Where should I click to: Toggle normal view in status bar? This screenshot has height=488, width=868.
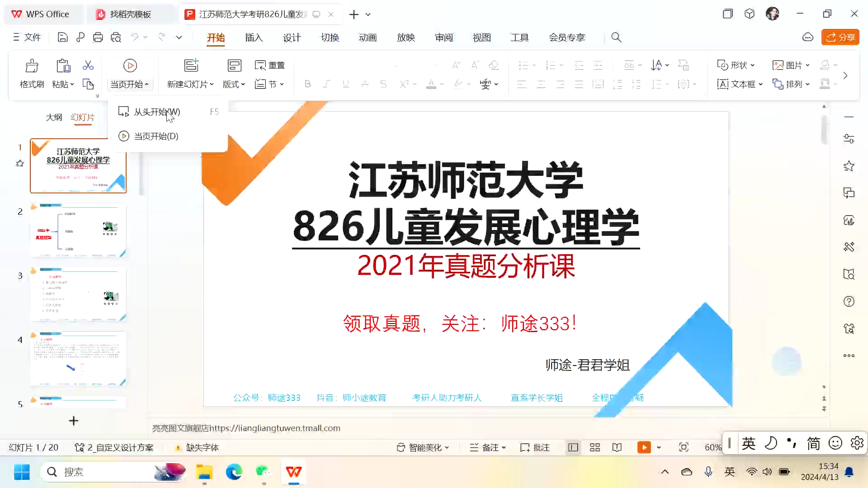point(573,447)
